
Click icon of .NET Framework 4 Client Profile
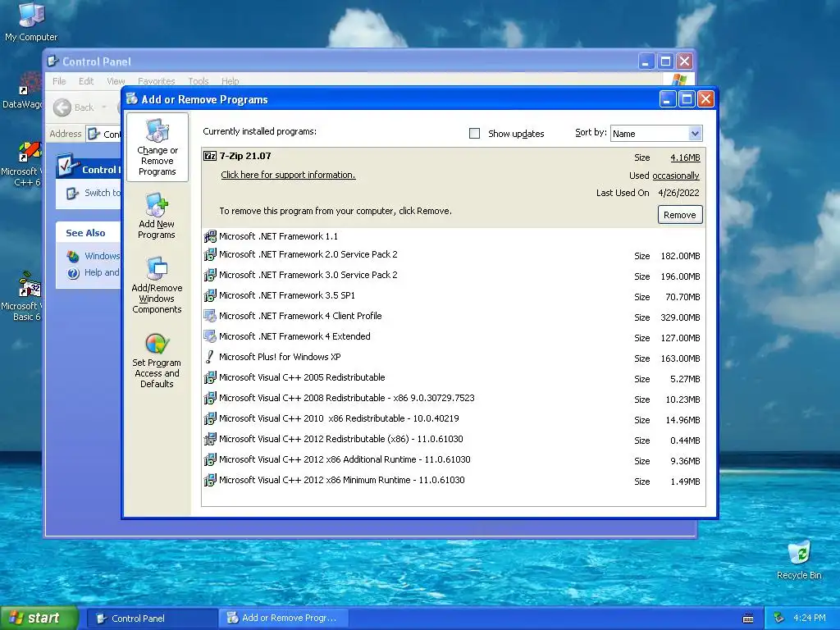click(210, 316)
